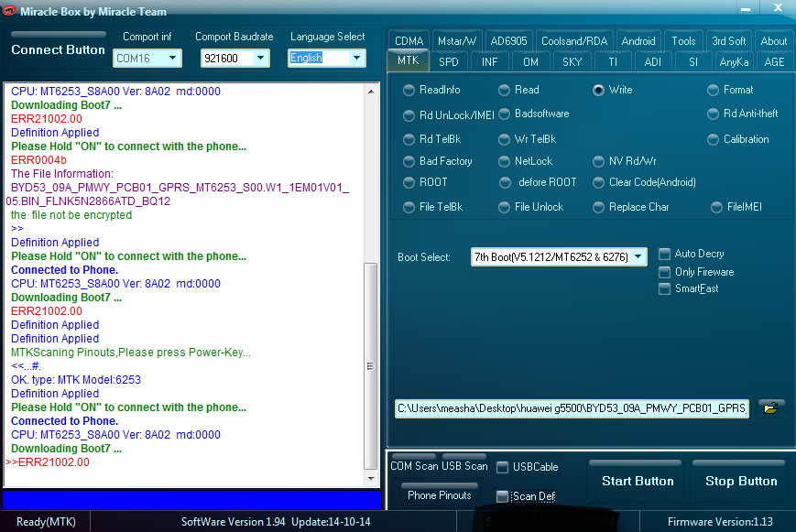Open the Tools tab
796x532 pixels.
[x=683, y=41]
